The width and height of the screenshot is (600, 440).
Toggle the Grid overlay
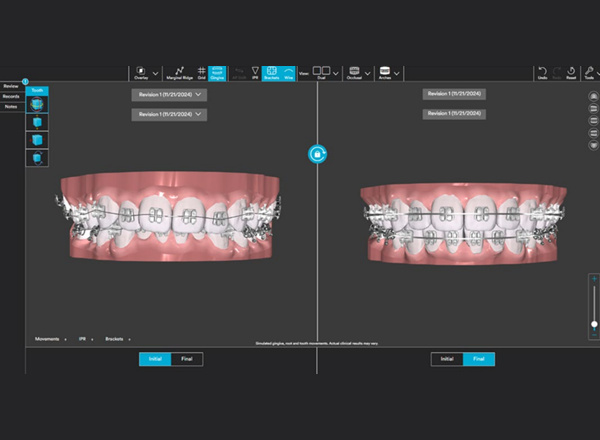(x=201, y=73)
